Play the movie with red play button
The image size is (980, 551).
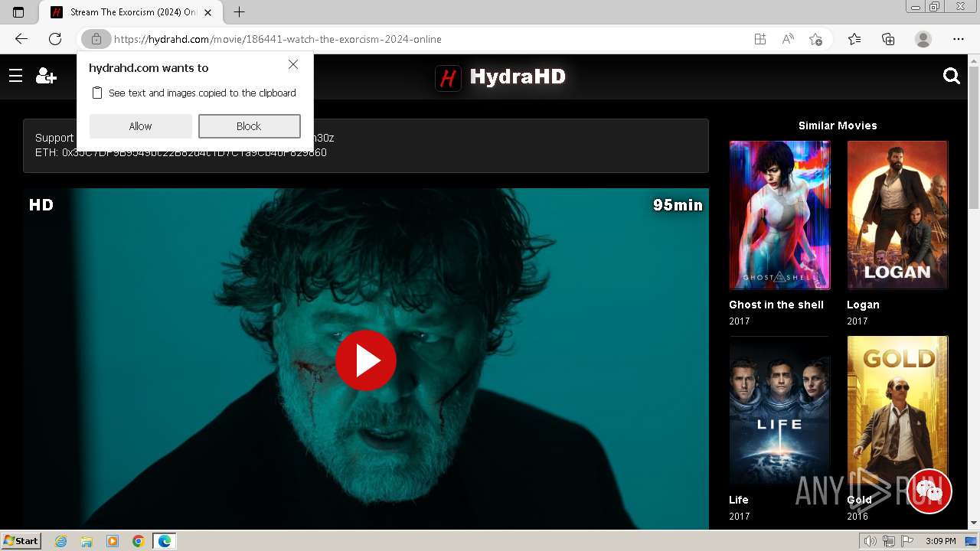(366, 360)
